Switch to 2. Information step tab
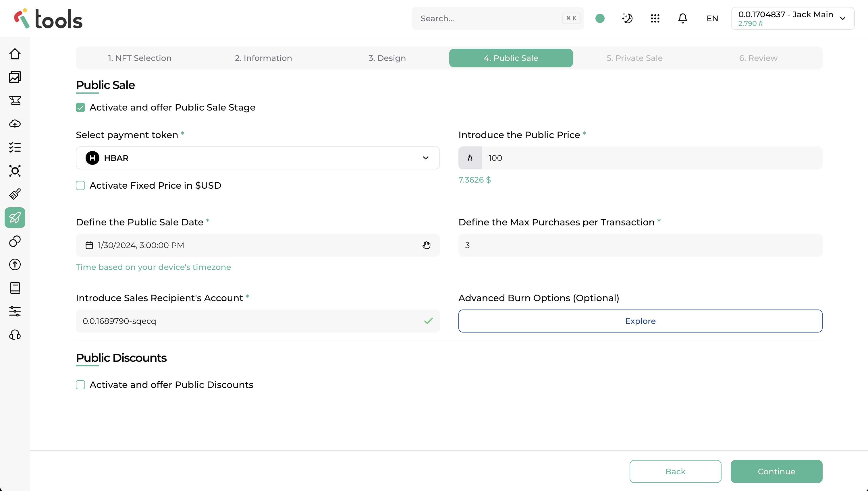Image resolution: width=868 pixels, height=491 pixels. (x=263, y=58)
